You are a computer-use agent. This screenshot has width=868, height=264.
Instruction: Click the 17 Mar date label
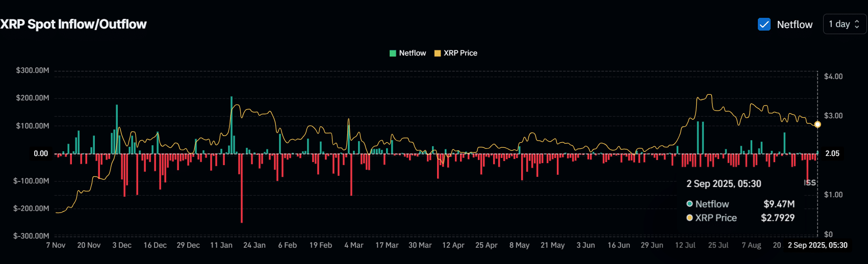(387, 245)
